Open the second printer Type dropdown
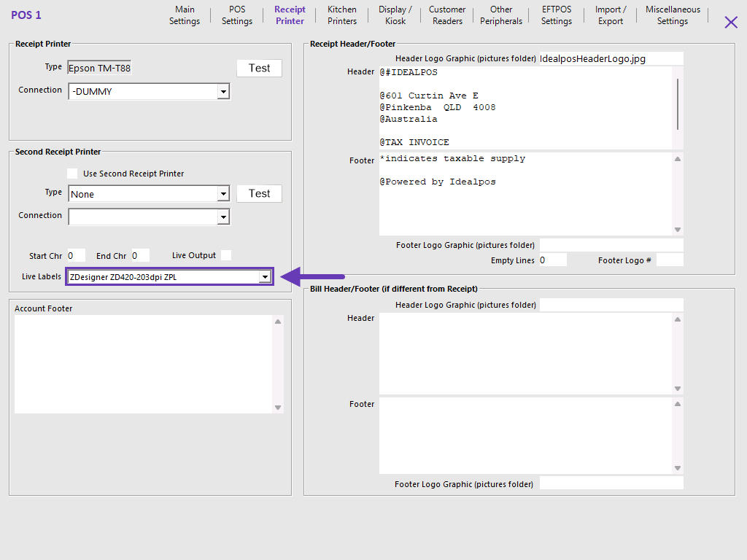 pos(223,194)
